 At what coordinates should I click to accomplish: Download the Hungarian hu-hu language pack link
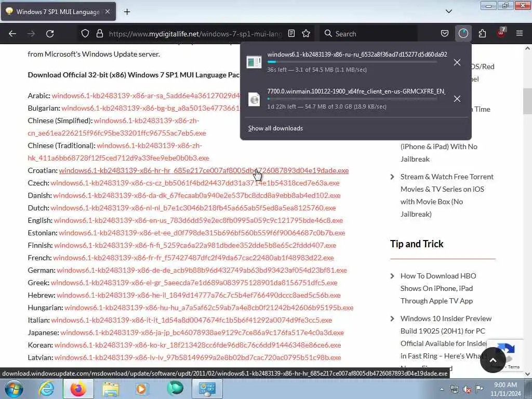(209, 308)
